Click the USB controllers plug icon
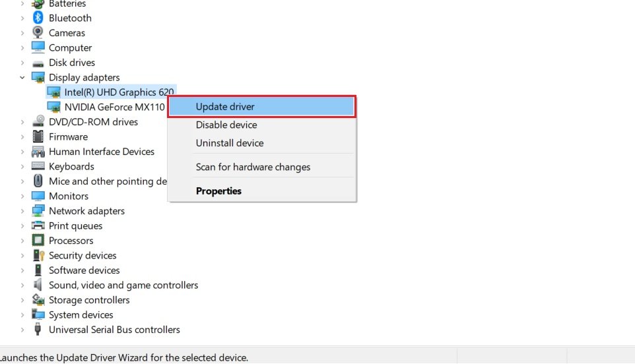Viewport: 635px width, 364px height. pos(38,329)
